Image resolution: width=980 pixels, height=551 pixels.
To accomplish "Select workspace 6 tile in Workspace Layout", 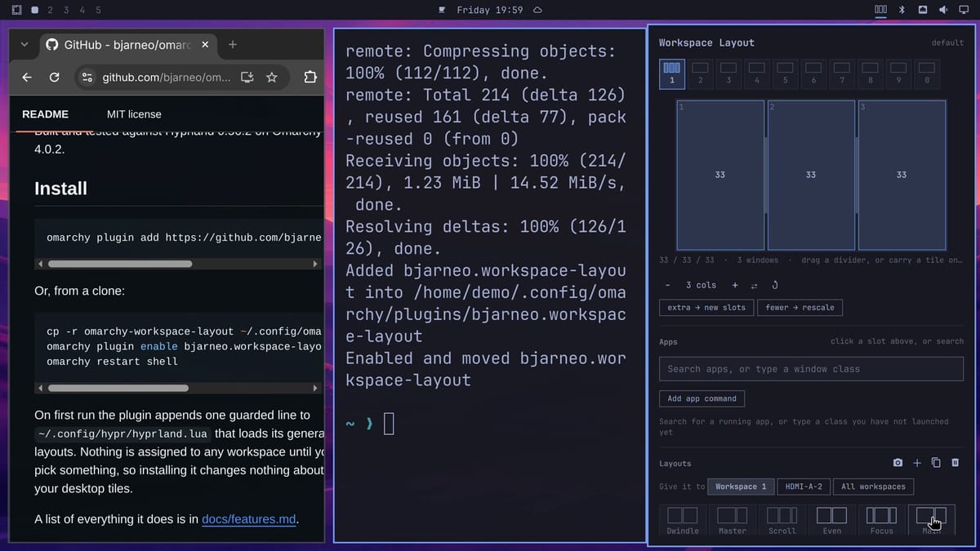I will pos(813,73).
